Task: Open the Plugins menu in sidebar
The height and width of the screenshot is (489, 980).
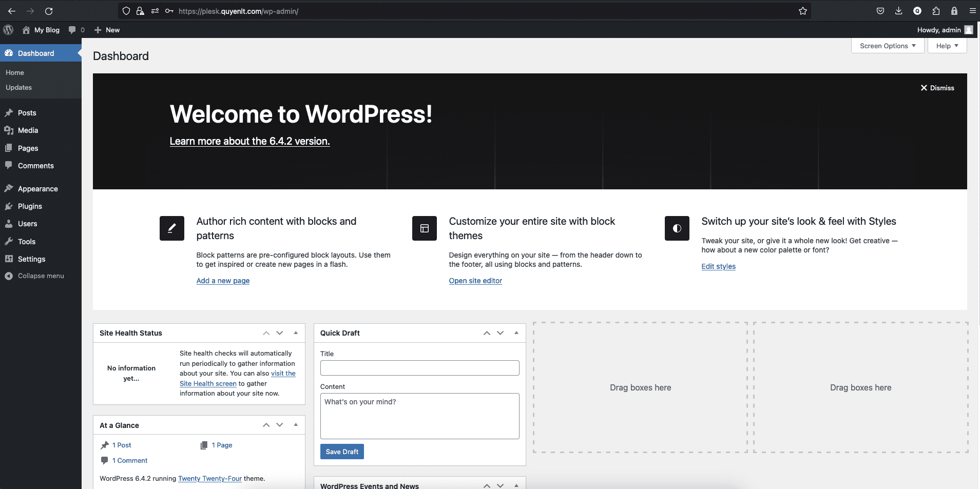Action: (30, 206)
